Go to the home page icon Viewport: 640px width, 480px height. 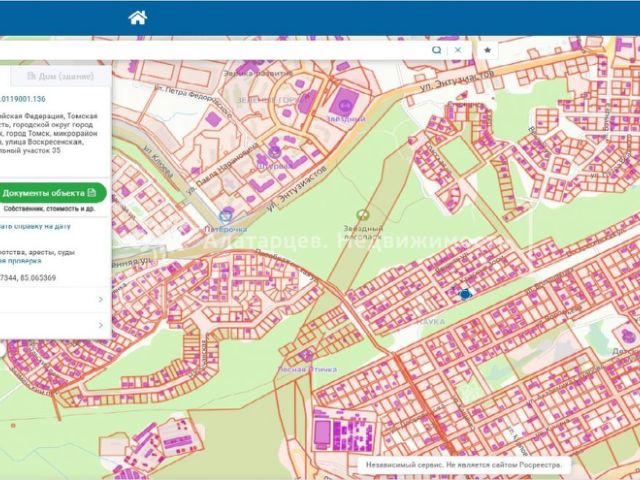click(138, 18)
